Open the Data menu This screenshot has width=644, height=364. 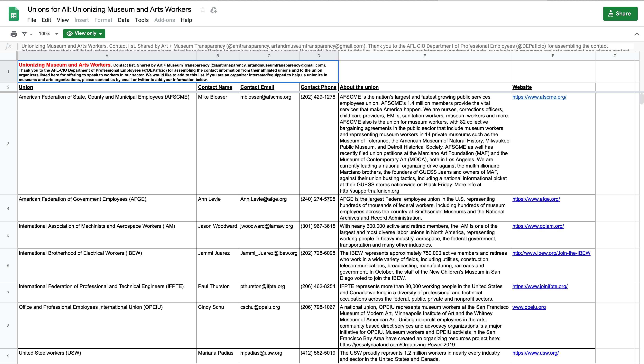124,20
